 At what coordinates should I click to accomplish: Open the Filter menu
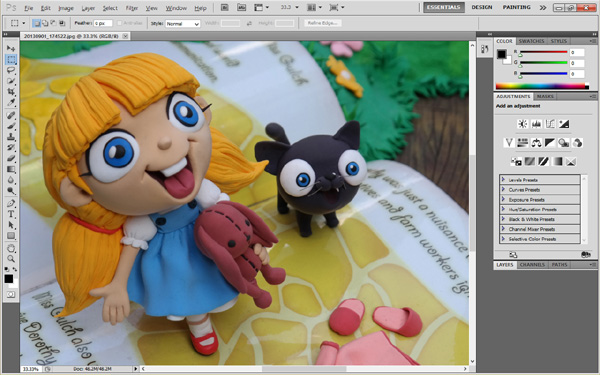tap(132, 8)
